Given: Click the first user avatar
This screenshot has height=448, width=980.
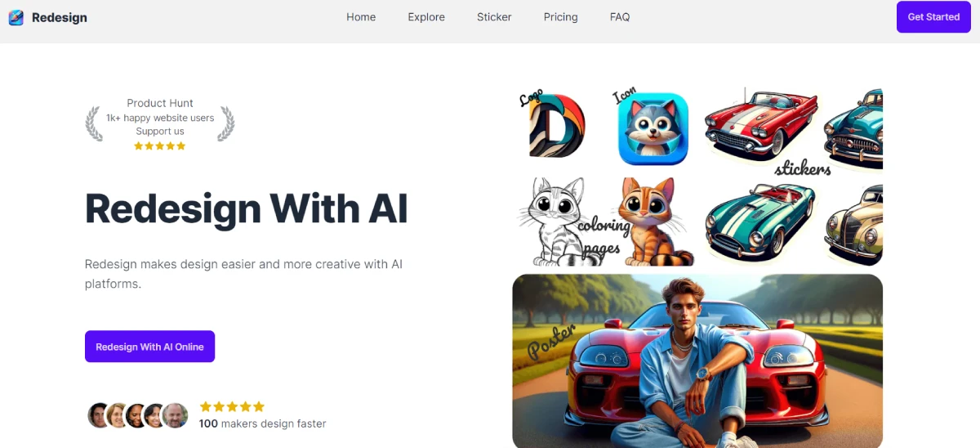Looking at the screenshot, I should click(99, 415).
